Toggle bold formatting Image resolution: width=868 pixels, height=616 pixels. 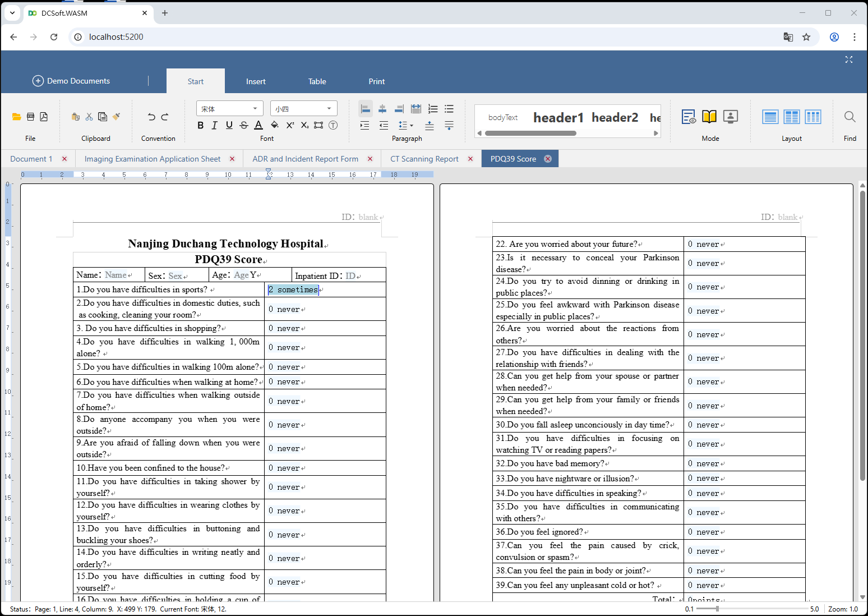200,125
